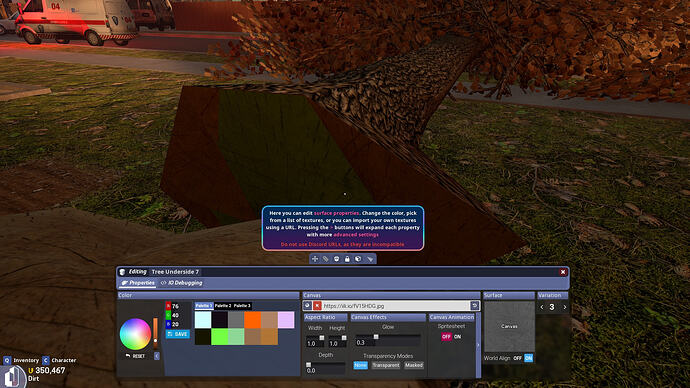Pick the light pink palette swatch

tap(286, 320)
